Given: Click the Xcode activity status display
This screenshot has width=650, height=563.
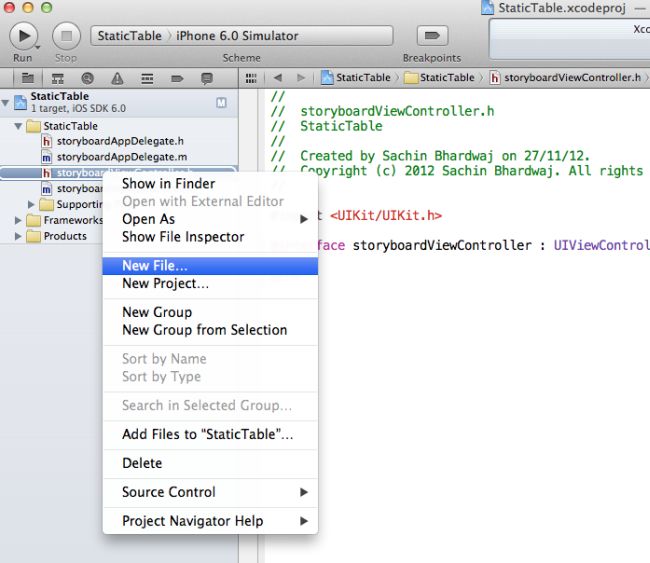Looking at the screenshot, I should click(570, 39).
